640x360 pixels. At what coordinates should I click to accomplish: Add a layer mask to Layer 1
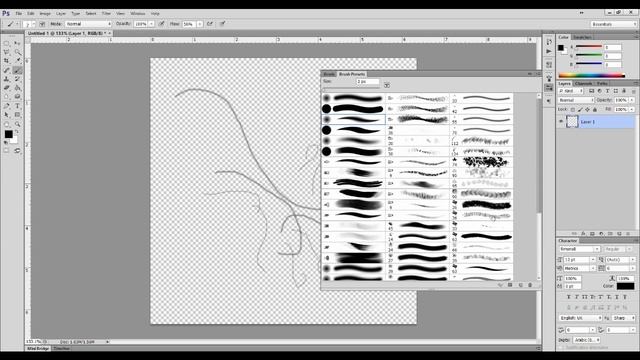click(592, 233)
